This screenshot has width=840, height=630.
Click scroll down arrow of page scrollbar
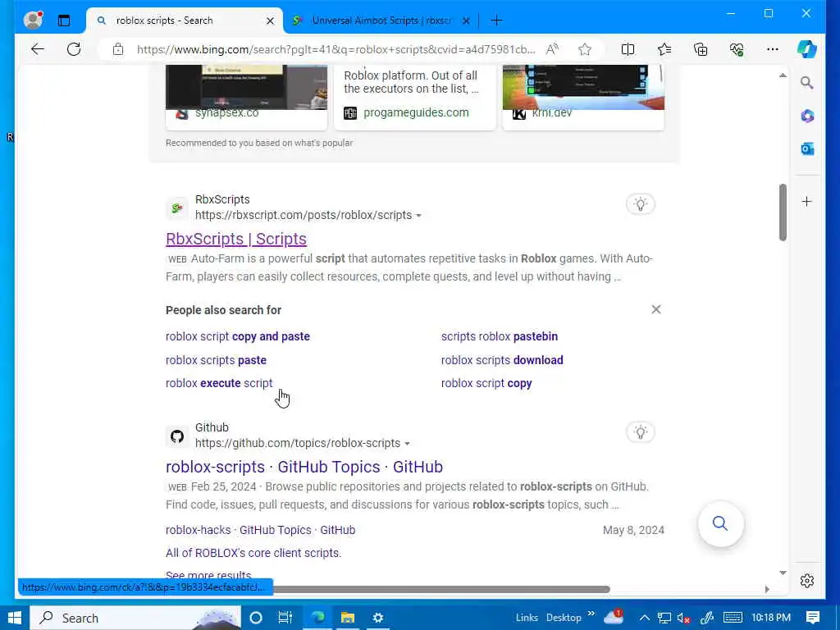pos(783,573)
